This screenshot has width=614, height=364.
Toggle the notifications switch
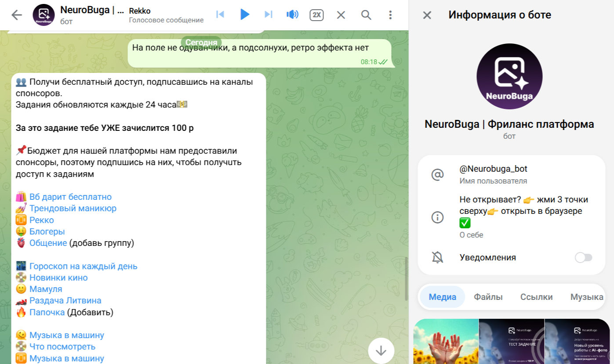tap(584, 257)
